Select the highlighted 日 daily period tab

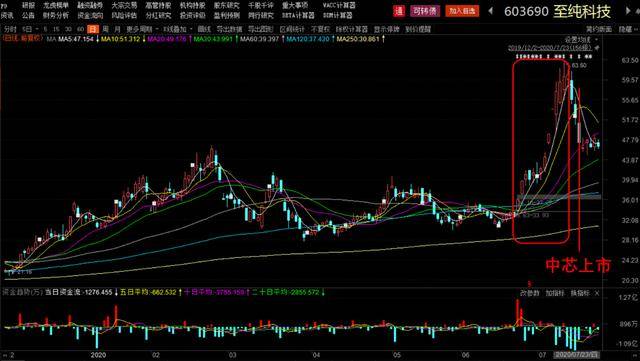point(94,29)
